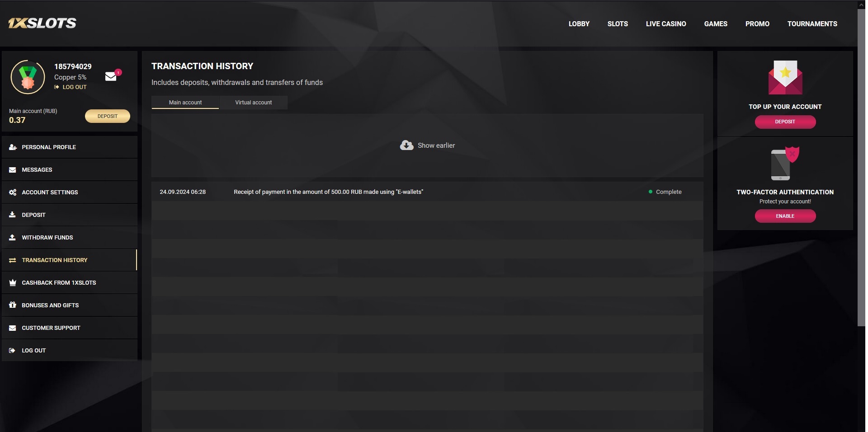This screenshot has width=868, height=432.
Task: Open the Tournaments menu item
Action: pyautogui.click(x=812, y=24)
